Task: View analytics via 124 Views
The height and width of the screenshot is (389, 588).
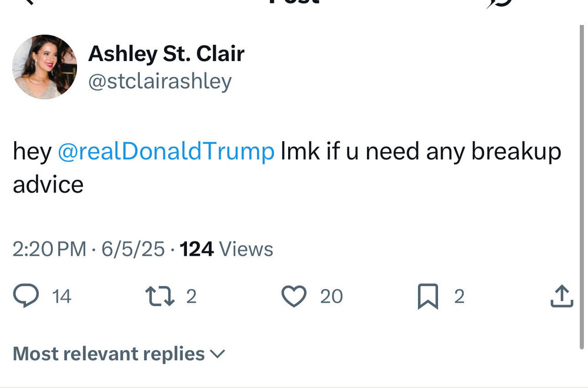Action: click(226, 249)
